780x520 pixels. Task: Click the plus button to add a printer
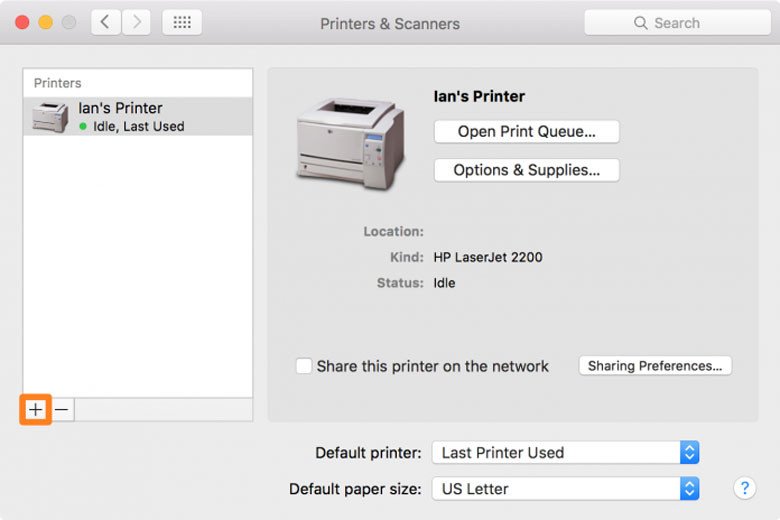(35, 410)
